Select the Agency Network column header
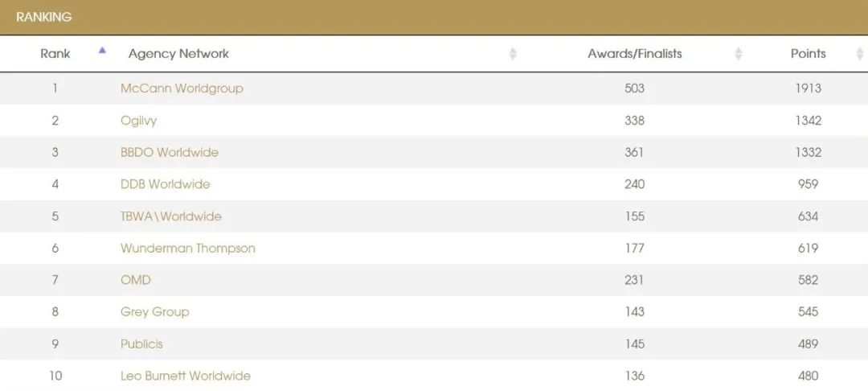Image resolution: width=868 pixels, height=391 pixels. coord(178,54)
